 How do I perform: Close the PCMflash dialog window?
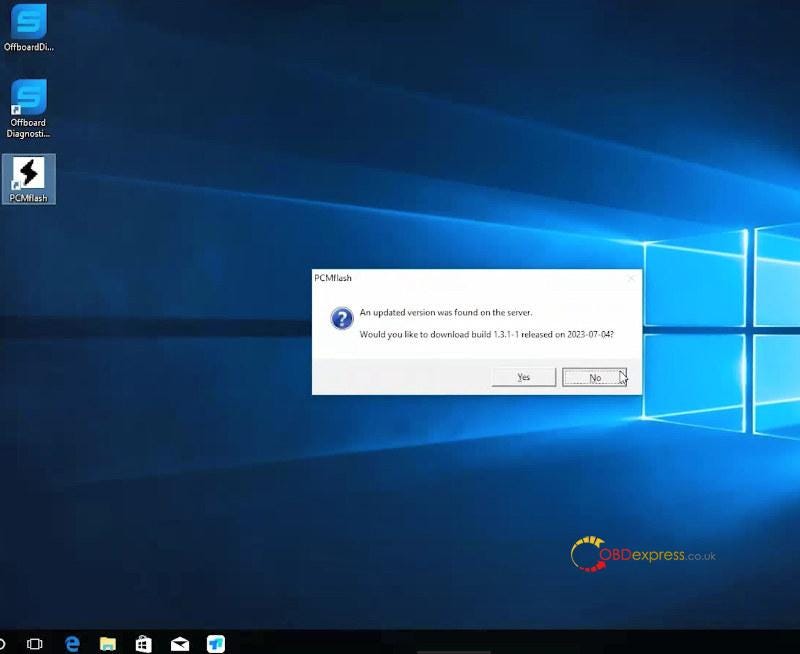[631, 278]
